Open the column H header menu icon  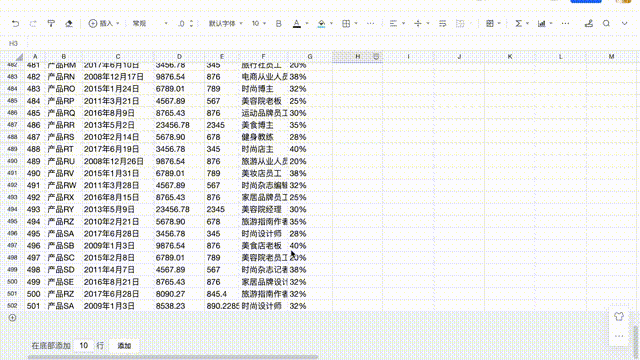376,57
